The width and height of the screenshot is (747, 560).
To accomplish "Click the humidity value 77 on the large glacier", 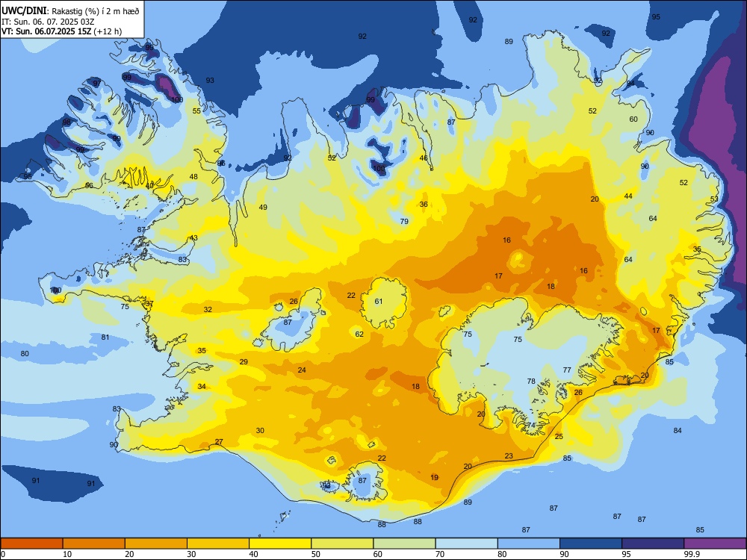I will 567,370.
